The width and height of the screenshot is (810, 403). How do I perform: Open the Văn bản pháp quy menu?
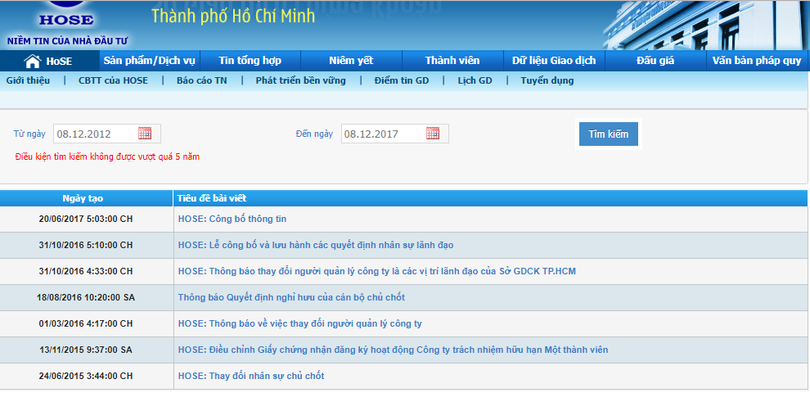[757, 60]
